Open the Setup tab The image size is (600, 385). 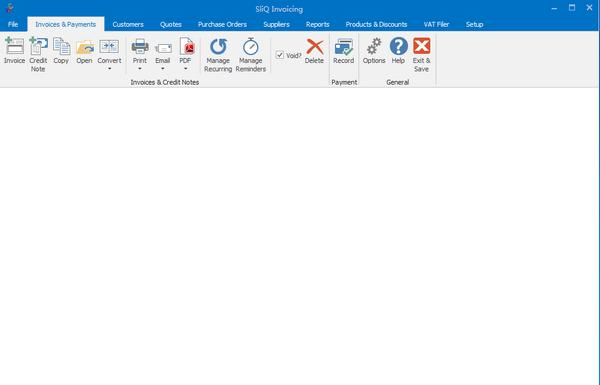tap(474, 24)
